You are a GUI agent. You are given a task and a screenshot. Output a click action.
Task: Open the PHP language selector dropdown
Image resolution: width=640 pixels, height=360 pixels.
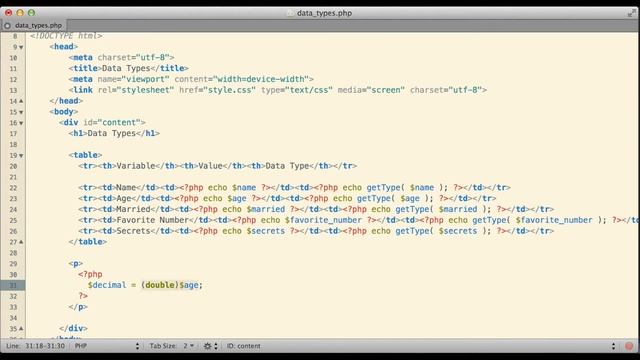107,346
